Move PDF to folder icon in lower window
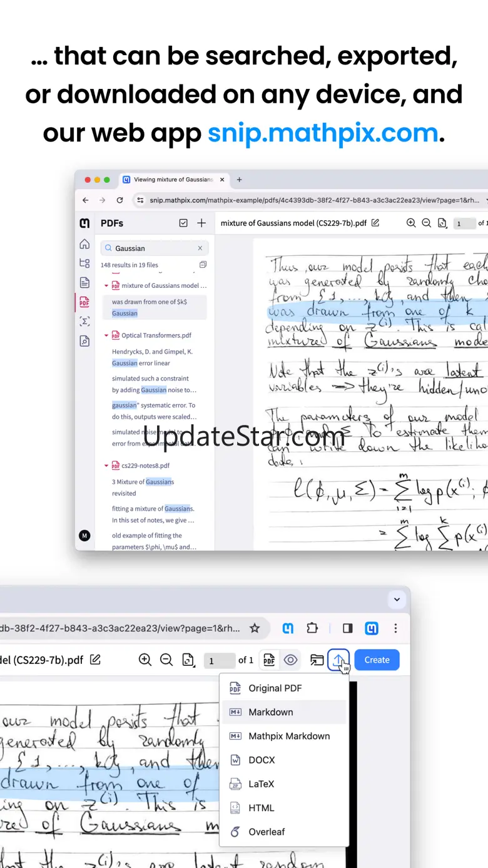This screenshot has width=488, height=868. tap(317, 660)
